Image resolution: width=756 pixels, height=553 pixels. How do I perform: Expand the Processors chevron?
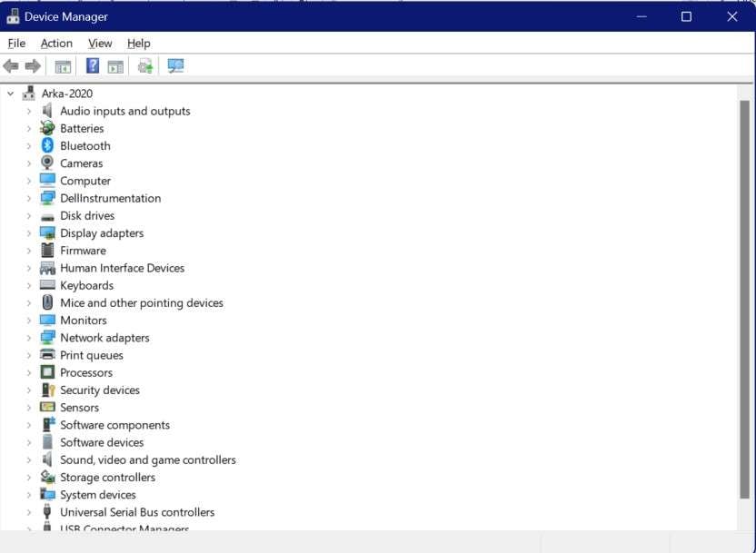(29, 373)
